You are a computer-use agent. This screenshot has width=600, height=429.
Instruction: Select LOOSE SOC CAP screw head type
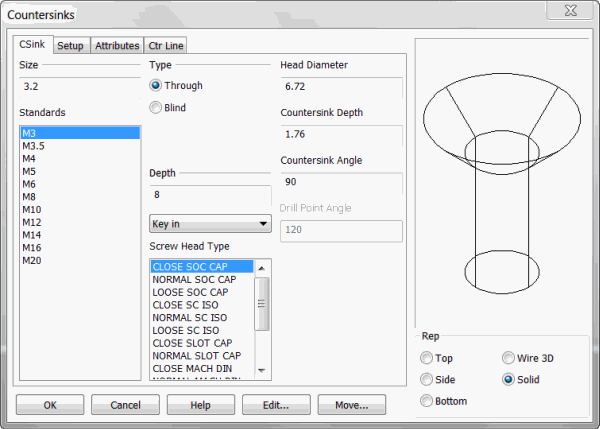pyautogui.click(x=202, y=292)
